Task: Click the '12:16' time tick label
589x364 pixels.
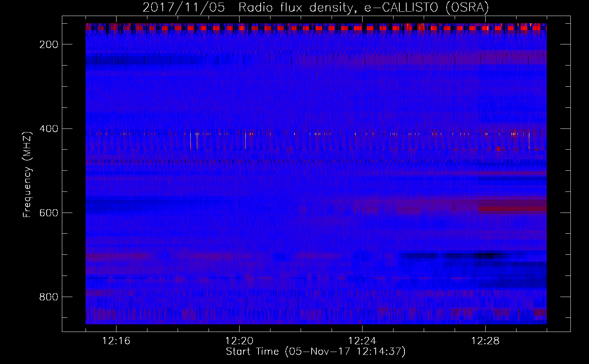Action: pyautogui.click(x=116, y=341)
